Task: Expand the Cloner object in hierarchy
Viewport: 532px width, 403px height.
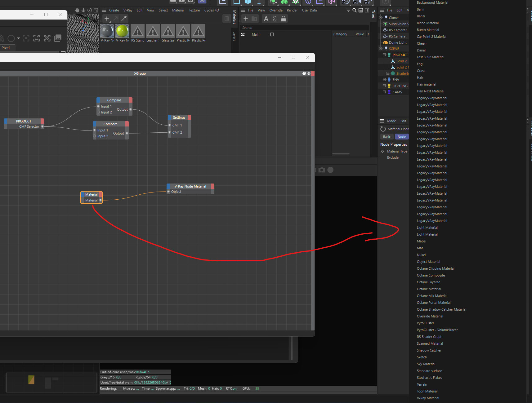Action: pyautogui.click(x=381, y=18)
